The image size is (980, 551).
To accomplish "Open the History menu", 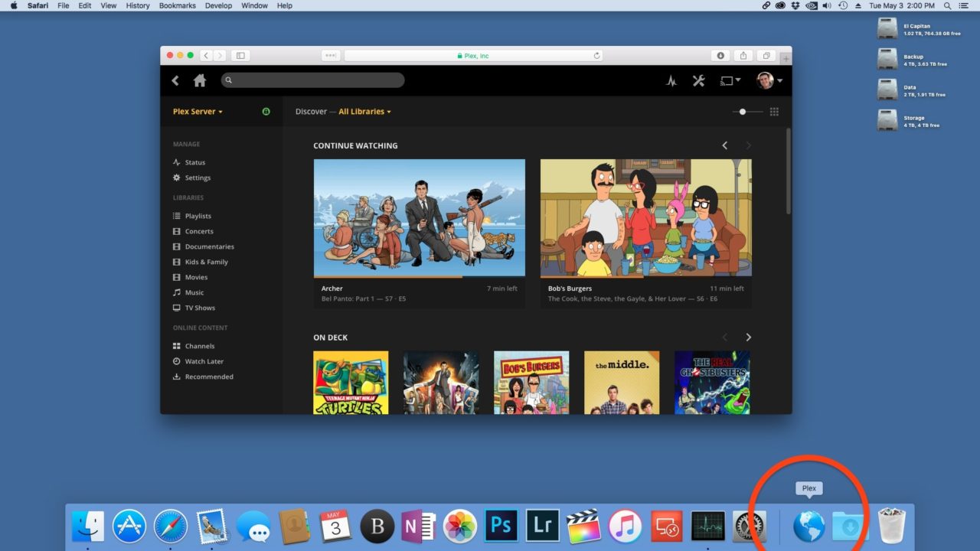I will [x=138, y=5].
